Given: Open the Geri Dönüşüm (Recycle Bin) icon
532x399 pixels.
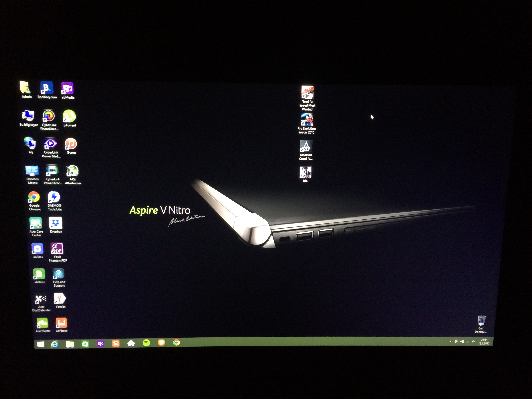Looking at the screenshot, I should coord(481,324).
